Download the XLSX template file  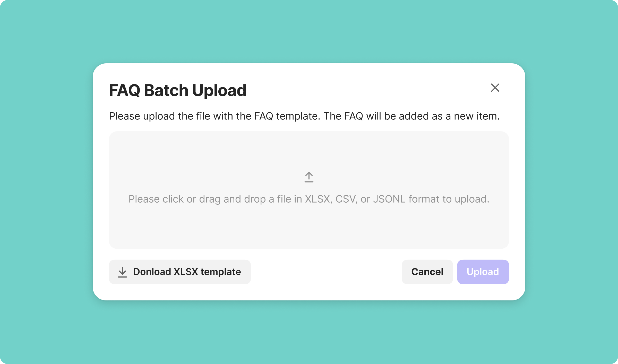pos(180,272)
